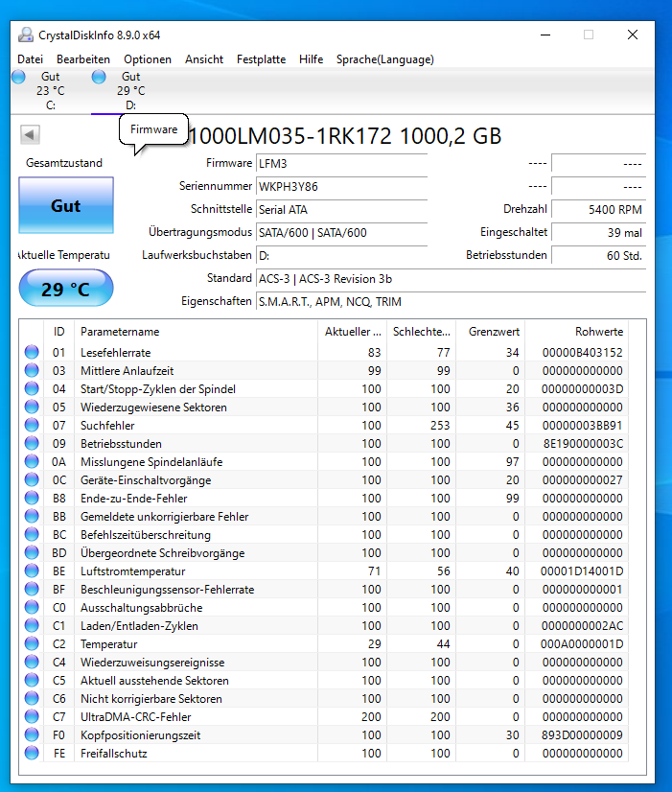This screenshot has width=672, height=792.
Task: Click the serial number field WKPH3Y86
Action: click(342, 186)
